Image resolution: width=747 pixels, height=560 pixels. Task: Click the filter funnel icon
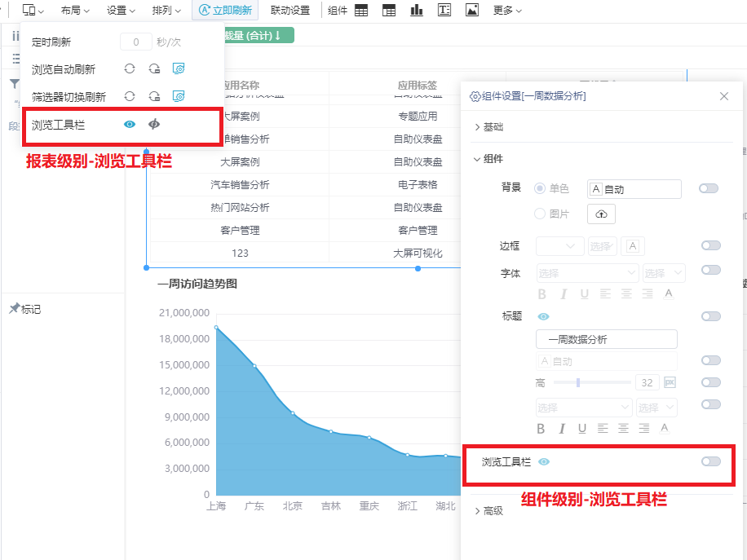pos(15,84)
